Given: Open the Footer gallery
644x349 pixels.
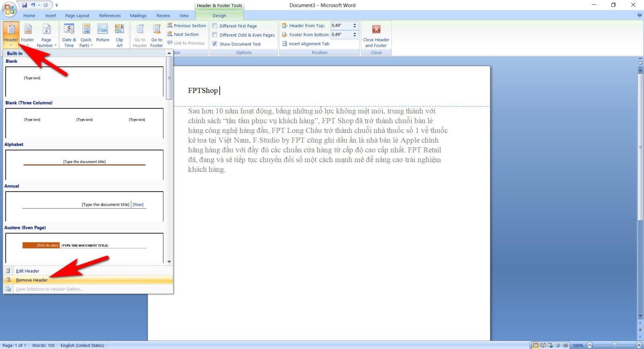Looking at the screenshot, I should click(27, 35).
